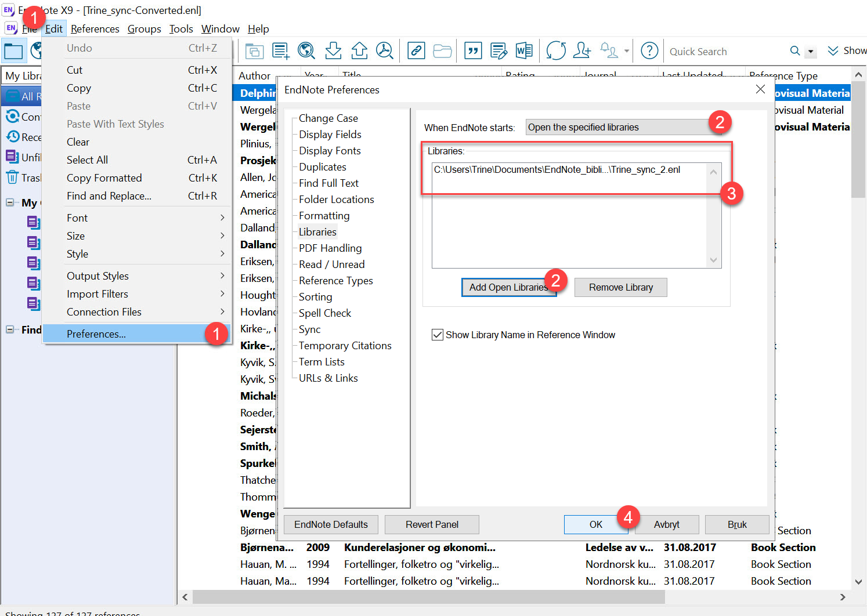Viewport: 867px width, 616px height.
Task: Click the Insert Citation quote icon
Action: point(474,51)
